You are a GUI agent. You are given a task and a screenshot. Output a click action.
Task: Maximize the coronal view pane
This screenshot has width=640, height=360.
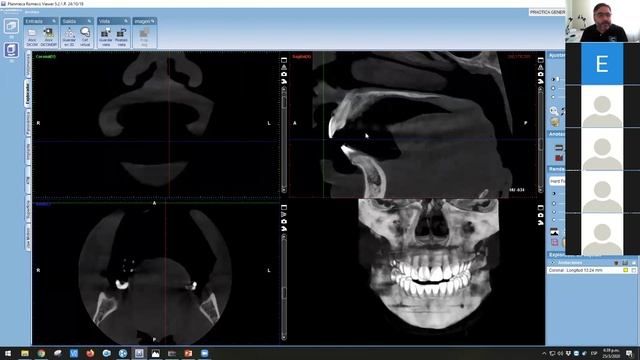(284, 60)
